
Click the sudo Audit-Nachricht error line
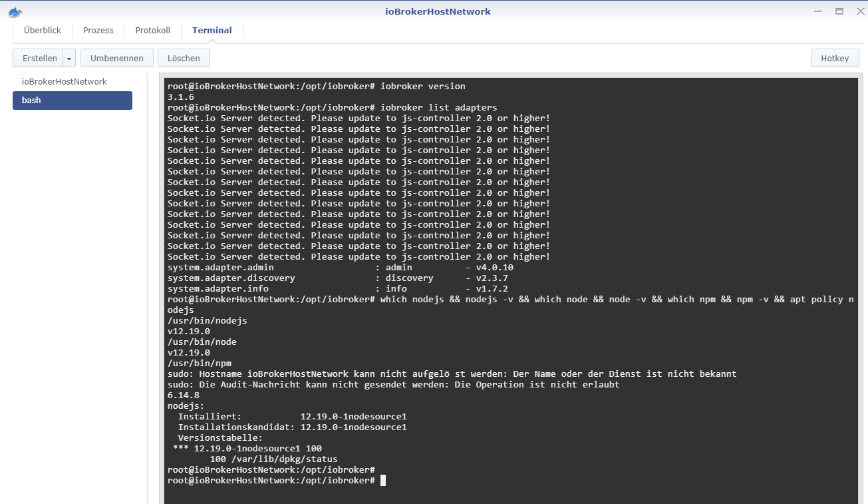click(x=394, y=385)
